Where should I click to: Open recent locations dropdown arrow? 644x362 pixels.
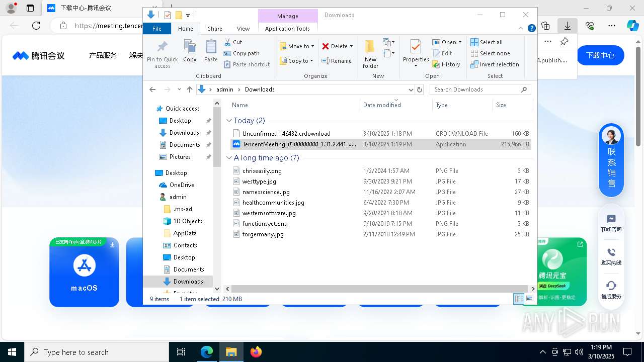179,89
